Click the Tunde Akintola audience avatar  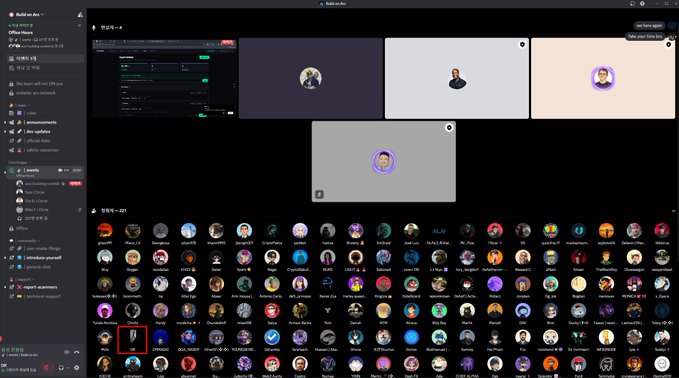(105, 310)
